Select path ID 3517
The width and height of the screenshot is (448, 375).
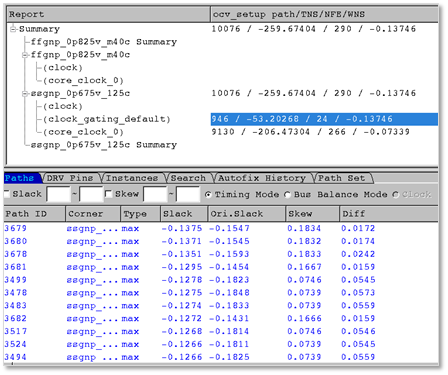coord(15,331)
